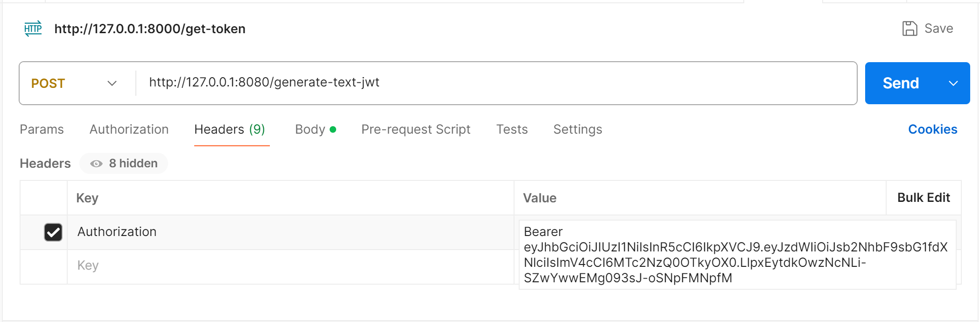980x322 pixels.
Task: Click the Bearer token value field
Action: (x=736, y=255)
